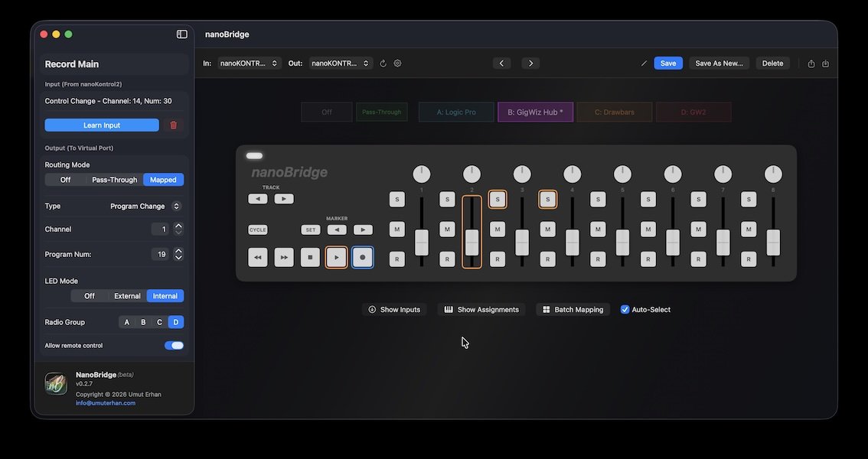Click the channel 5 fader handle

(622, 243)
